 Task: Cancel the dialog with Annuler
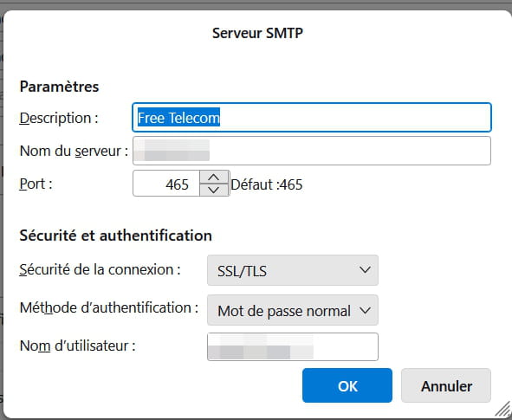pos(446,385)
